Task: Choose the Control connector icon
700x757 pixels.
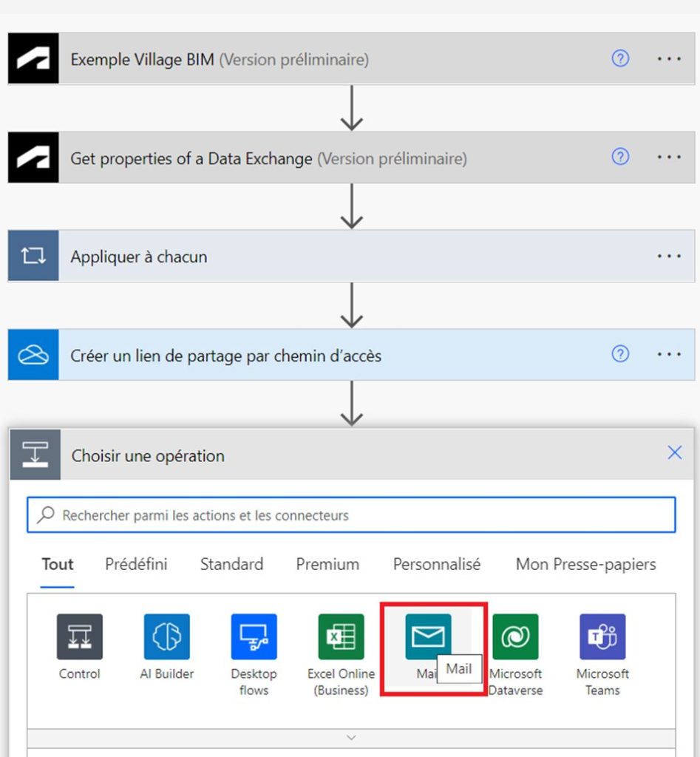Action: pyautogui.click(x=80, y=637)
